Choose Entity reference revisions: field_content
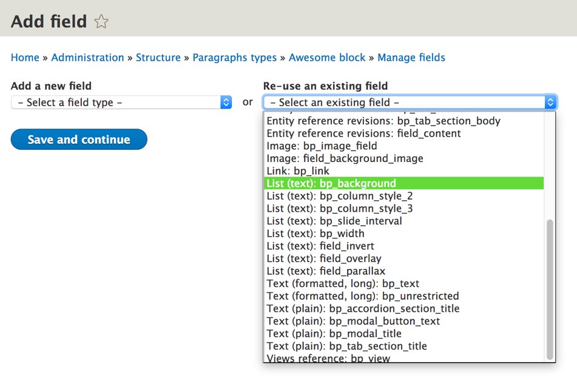This screenshot has height=392, width=577. [x=403, y=133]
